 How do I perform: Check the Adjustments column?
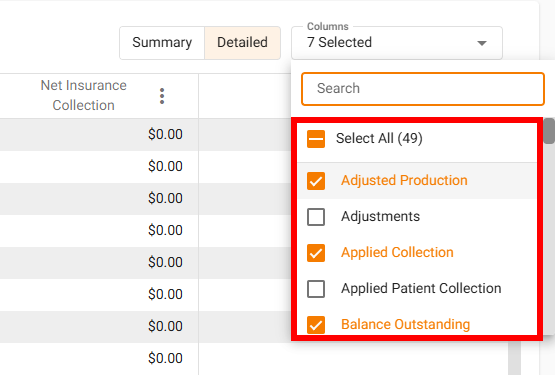point(316,217)
